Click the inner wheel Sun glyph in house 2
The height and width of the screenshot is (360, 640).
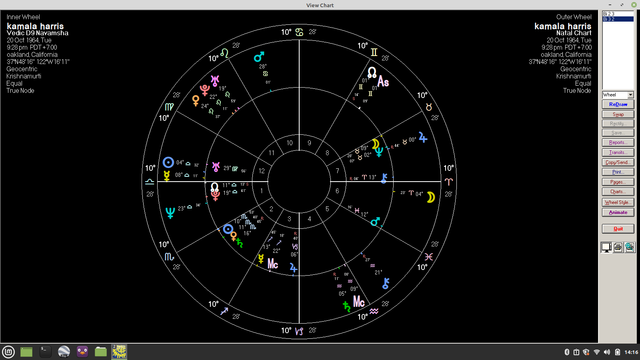coord(228,229)
